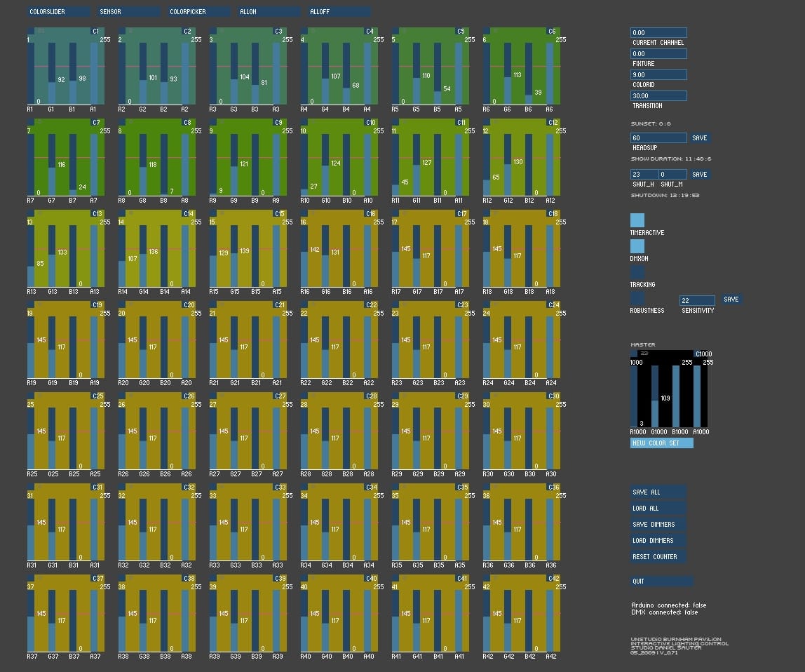Screen dimensions: 805x672
Task: Switch to the COLORSLIDER tab
Action: tap(58, 11)
